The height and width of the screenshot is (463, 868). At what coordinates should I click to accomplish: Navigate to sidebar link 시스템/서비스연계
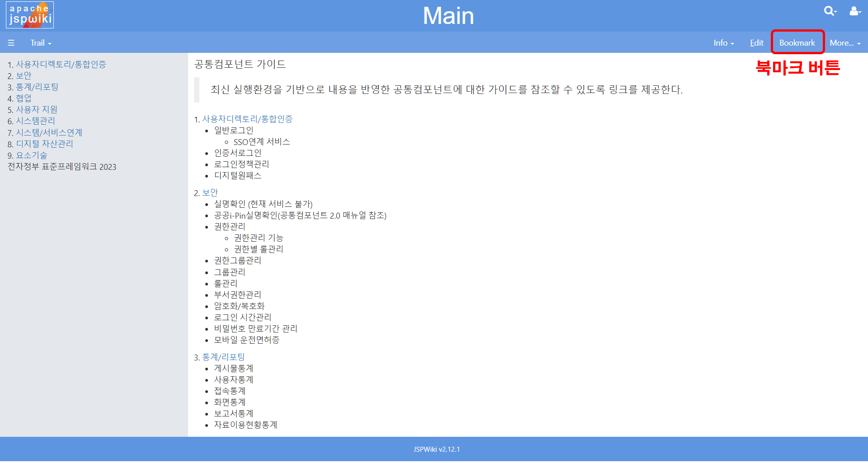point(49,132)
